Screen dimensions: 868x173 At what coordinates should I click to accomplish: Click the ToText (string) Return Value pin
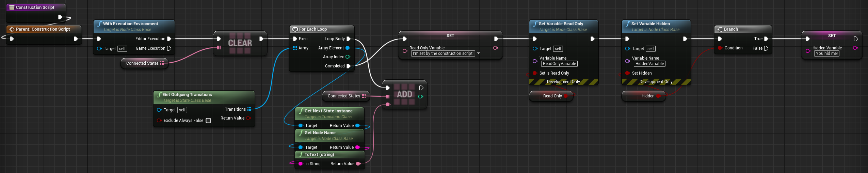click(358, 164)
